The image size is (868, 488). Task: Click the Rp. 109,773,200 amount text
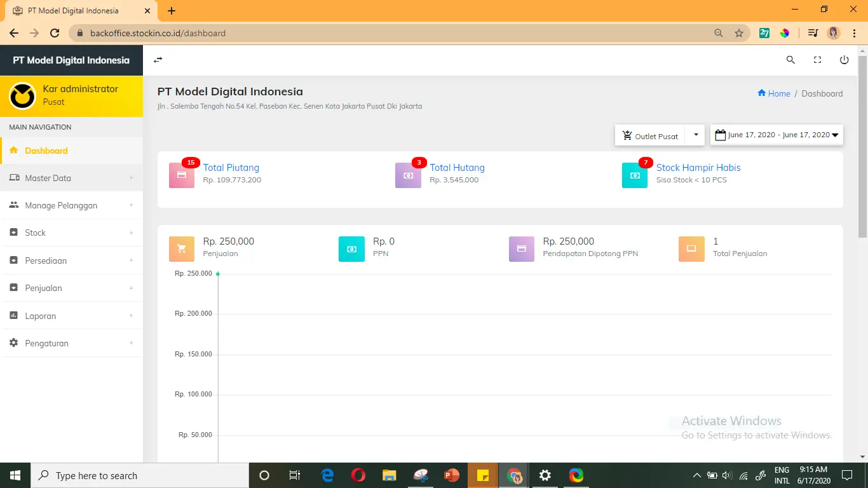(232, 180)
